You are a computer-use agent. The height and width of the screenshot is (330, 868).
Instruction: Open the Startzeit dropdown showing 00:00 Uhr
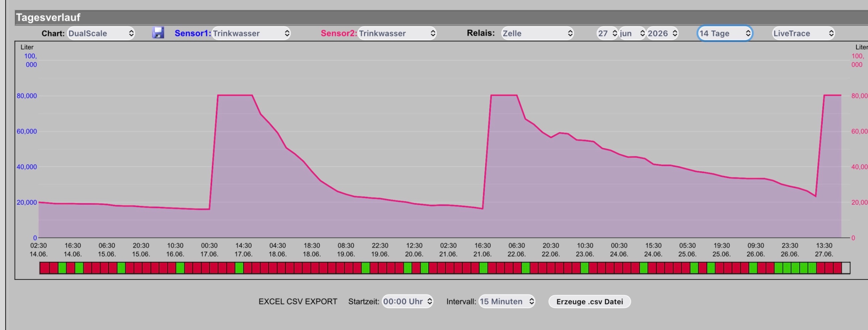(407, 301)
